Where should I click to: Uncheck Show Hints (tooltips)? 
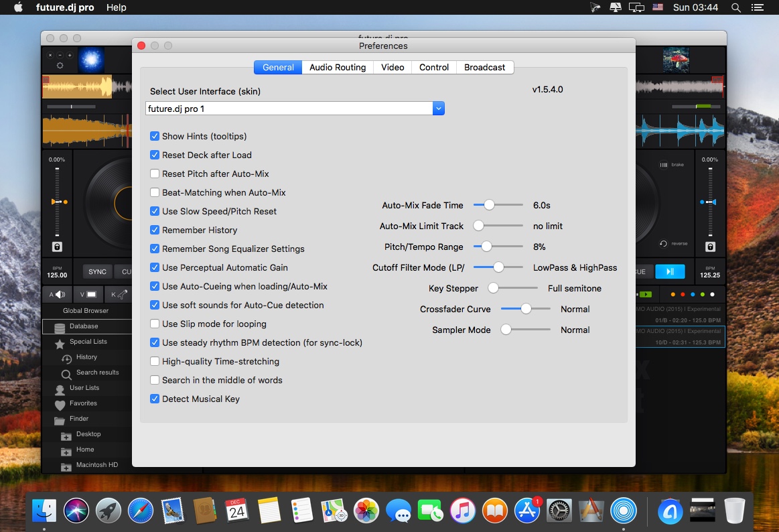[155, 136]
